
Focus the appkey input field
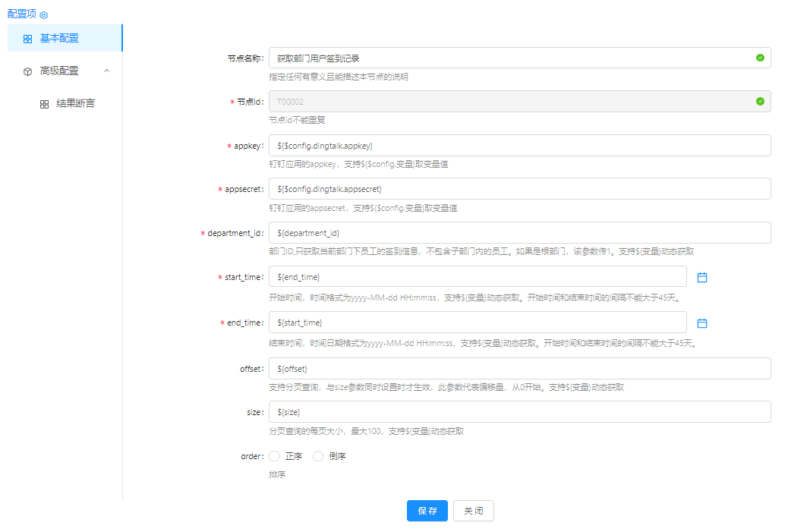tap(519, 146)
